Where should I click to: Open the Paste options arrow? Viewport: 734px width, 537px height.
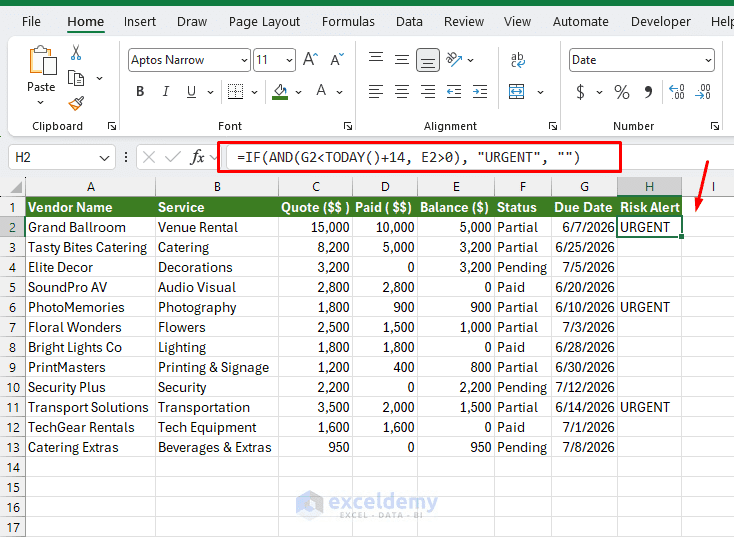point(41,103)
